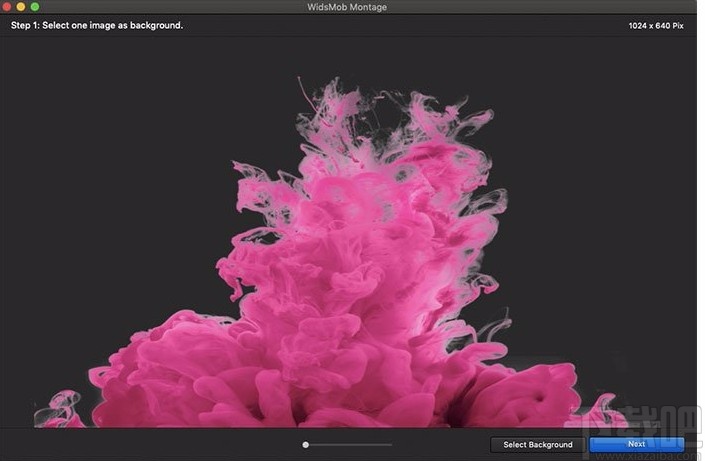Image resolution: width=705 pixels, height=461 pixels.
Task: Click 'Step 1: Select one image as background.' text
Action: (x=97, y=26)
